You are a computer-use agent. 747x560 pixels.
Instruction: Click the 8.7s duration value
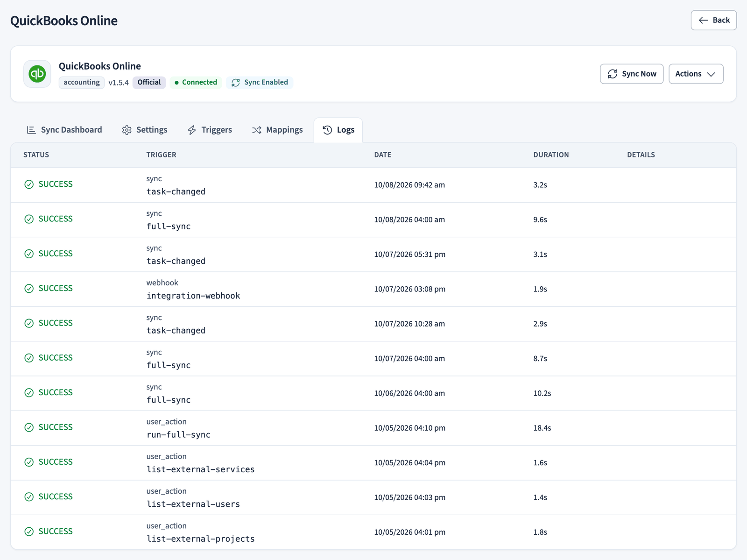pyautogui.click(x=540, y=359)
